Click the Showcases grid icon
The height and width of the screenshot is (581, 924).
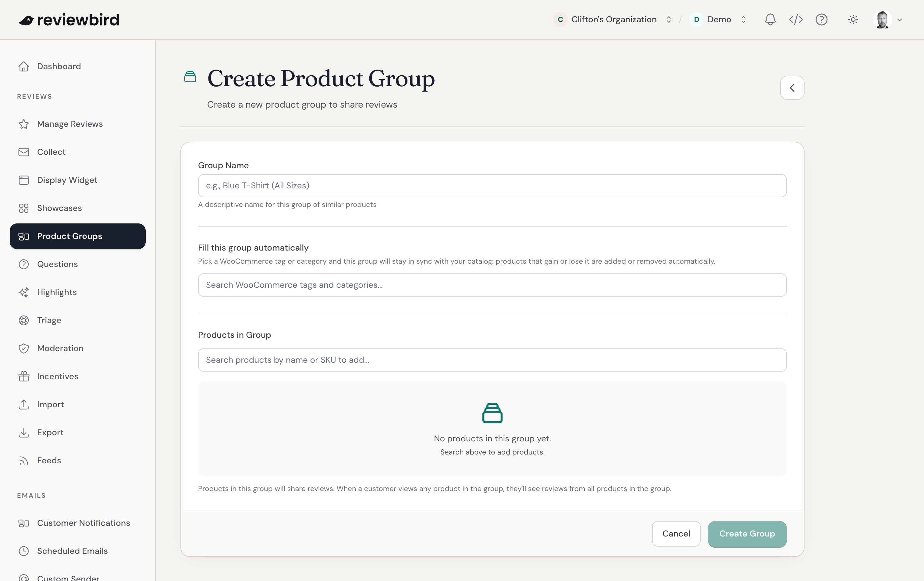[24, 208]
